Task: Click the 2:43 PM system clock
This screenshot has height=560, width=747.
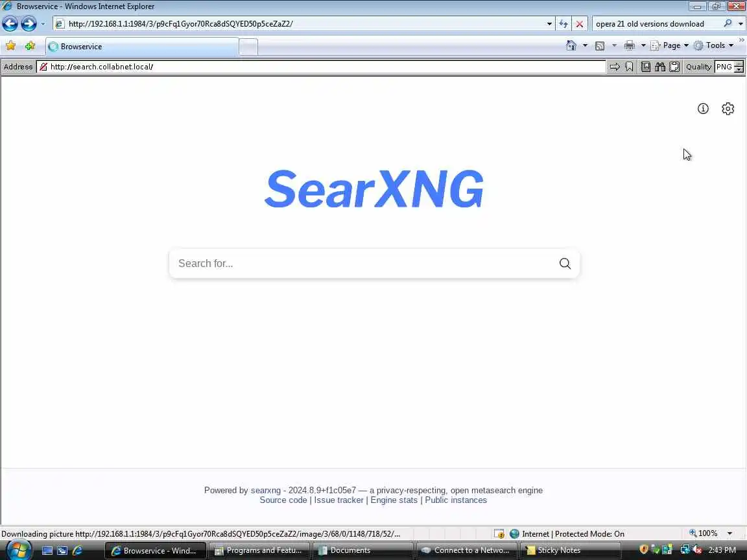Action: pyautogui.click(x=722, y=550)
